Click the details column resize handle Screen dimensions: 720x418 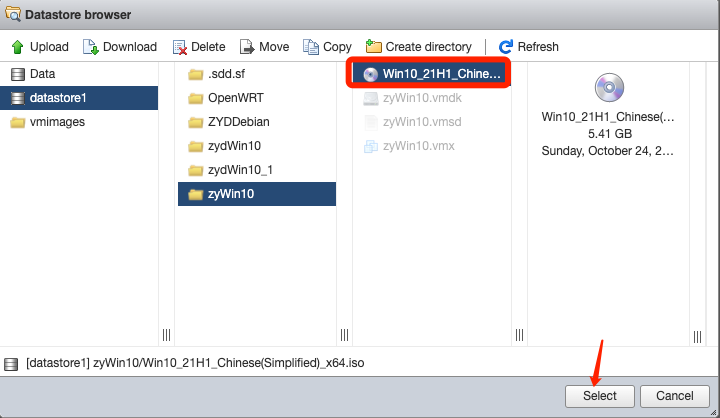click(x=698, y=337)
